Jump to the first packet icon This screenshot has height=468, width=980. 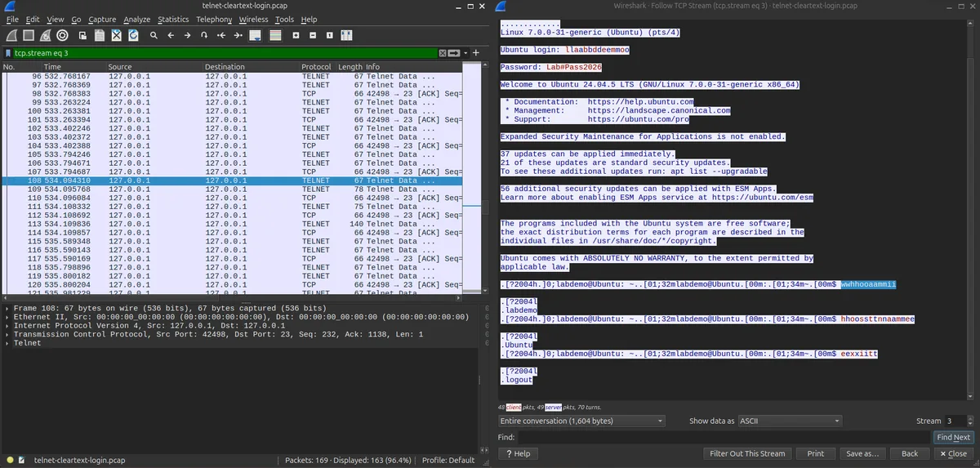tap(221, 35)
